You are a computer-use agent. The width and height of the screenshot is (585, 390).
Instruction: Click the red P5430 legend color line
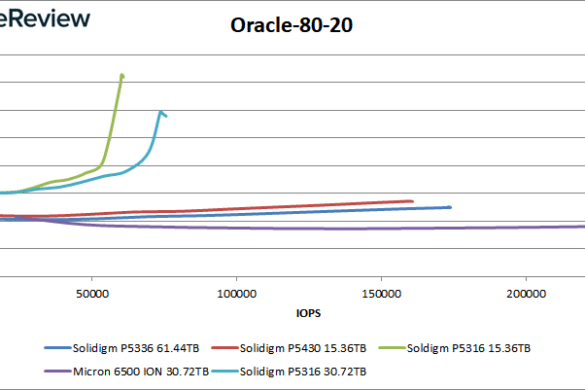click(x=225, y=348)
